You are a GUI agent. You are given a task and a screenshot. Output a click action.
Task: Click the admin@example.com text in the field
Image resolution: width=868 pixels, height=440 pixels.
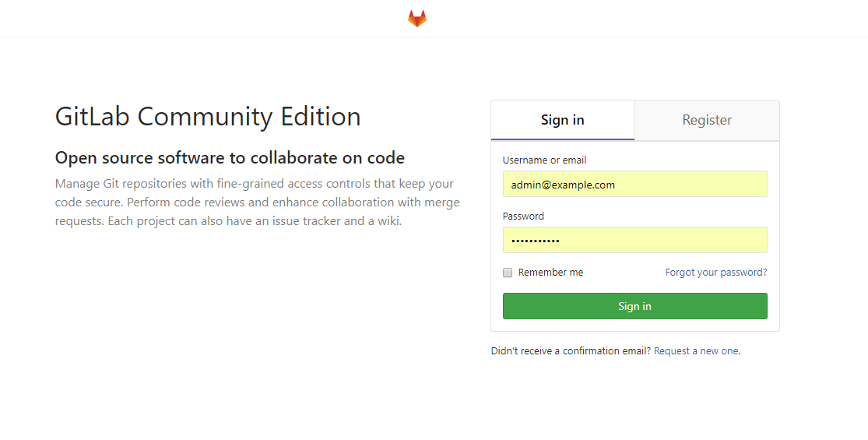click(563, 185)
